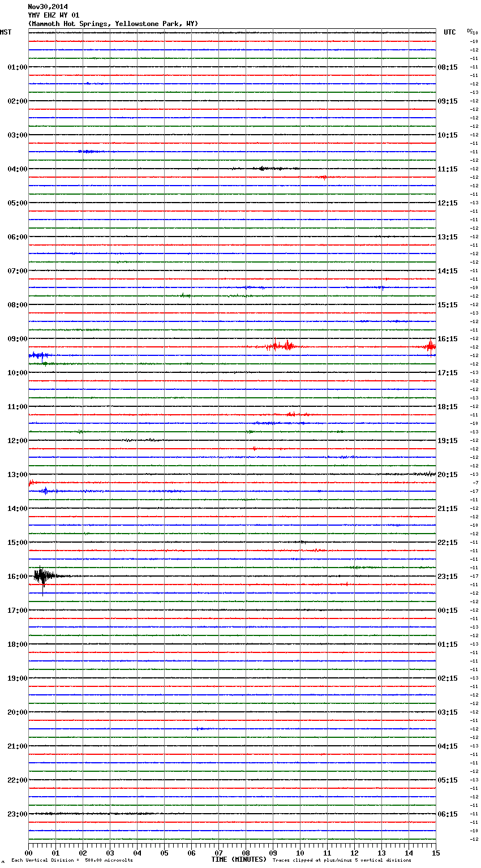
Task: Select the 05:00 MST time label
Action: point(18,203)
